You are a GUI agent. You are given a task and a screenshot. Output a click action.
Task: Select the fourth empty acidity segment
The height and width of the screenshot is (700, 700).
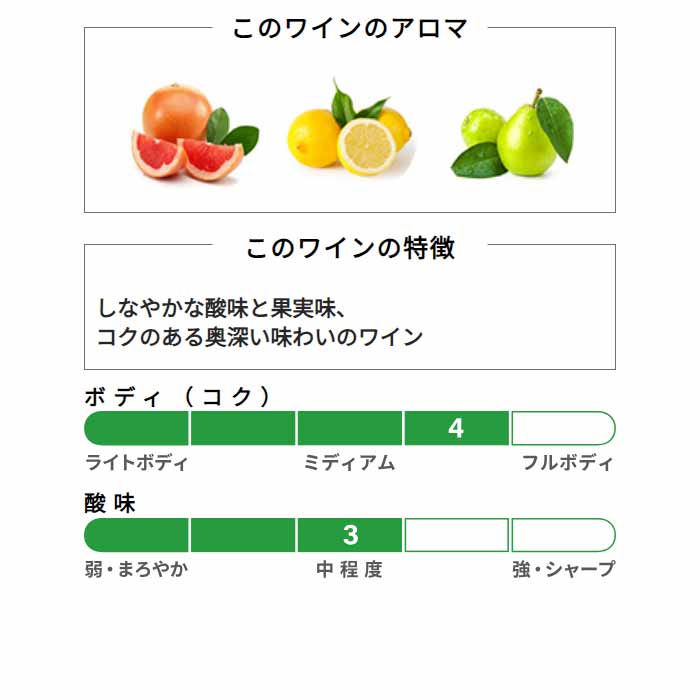(x=457, y=535)
